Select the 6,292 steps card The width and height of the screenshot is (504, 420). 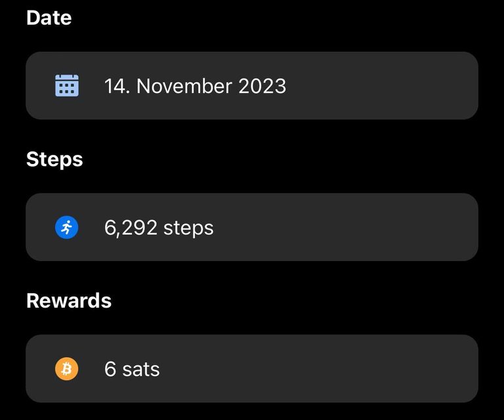coord(252,227)
